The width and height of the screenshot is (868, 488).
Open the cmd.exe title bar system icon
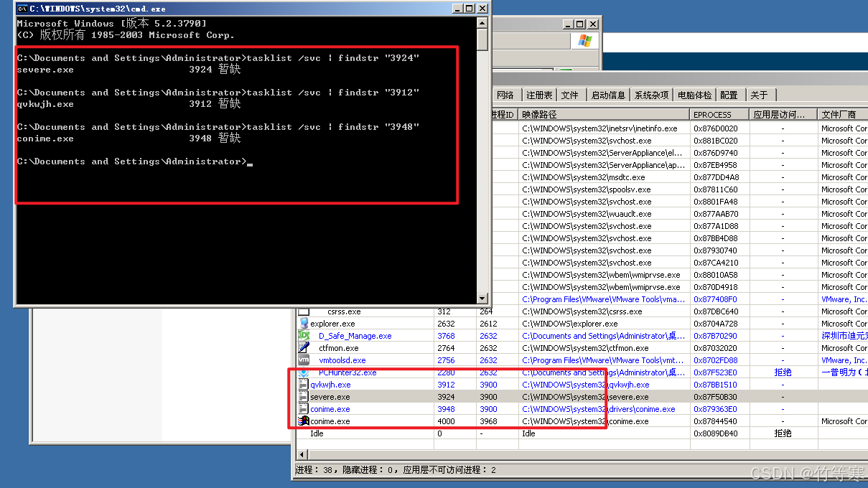[22, 9]
